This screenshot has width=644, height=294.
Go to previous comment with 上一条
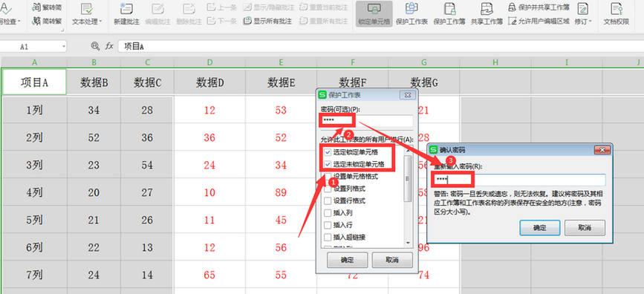222,7
